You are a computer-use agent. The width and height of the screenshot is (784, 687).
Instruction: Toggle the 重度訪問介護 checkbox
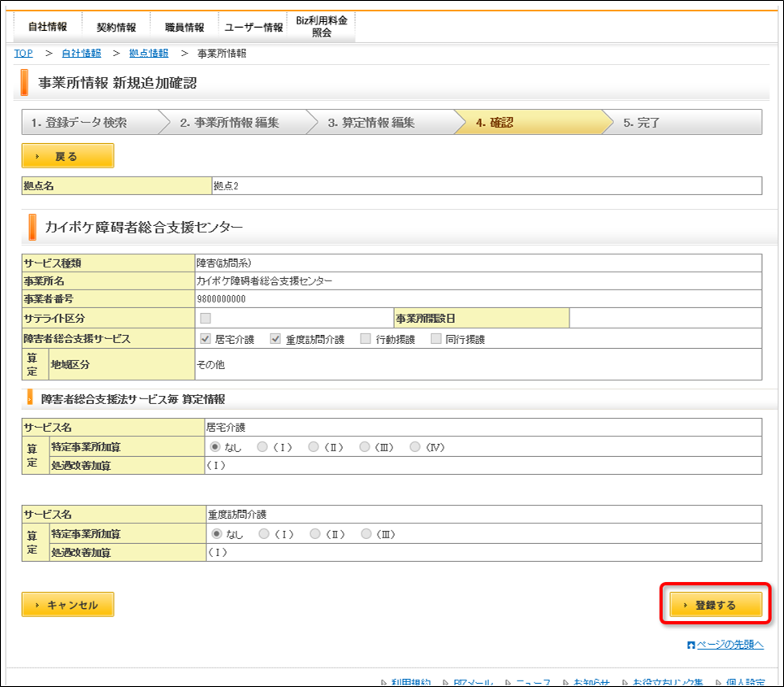point(275,339)
